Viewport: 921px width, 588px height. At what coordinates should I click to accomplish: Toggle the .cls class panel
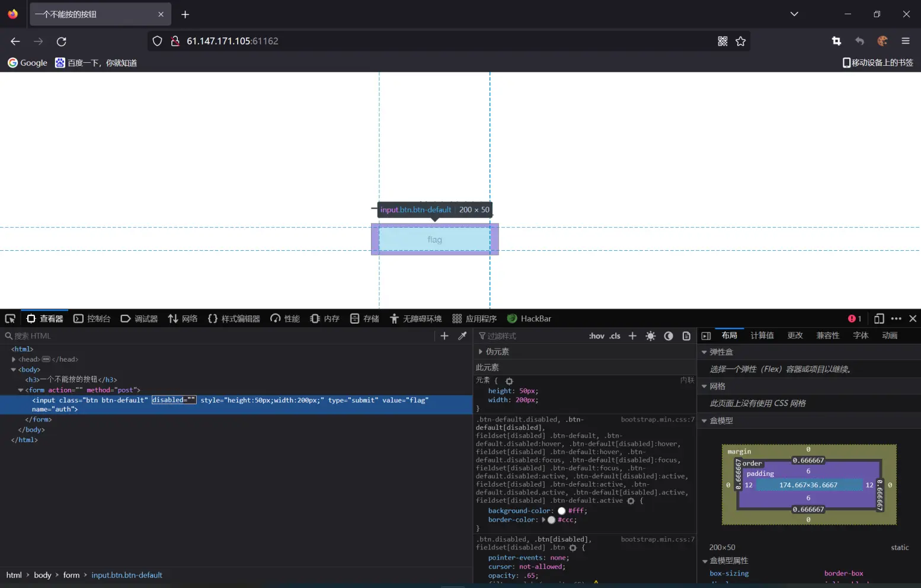(615, 336)
